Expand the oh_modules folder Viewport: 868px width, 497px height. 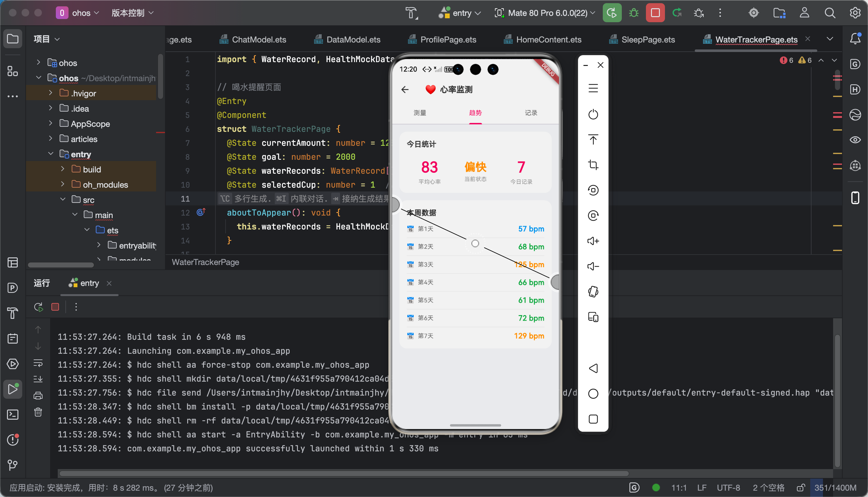63,184
